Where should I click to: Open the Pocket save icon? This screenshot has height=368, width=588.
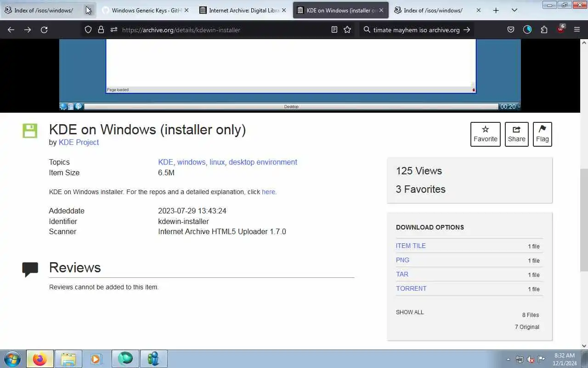511,29
